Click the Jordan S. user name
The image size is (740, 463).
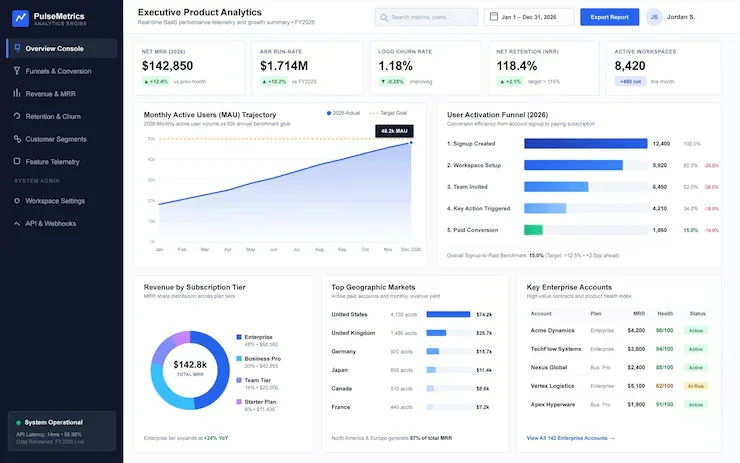(x=681, y=17)
